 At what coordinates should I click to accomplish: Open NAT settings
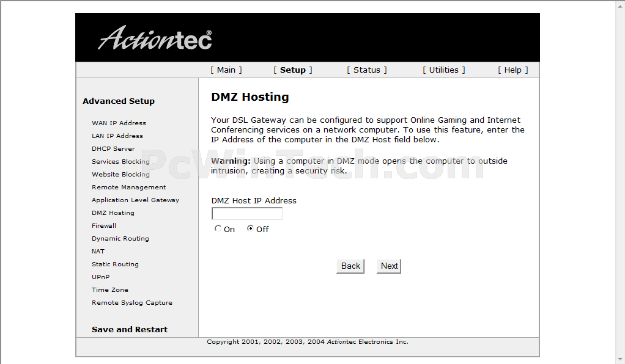click(x=98, y=251)
